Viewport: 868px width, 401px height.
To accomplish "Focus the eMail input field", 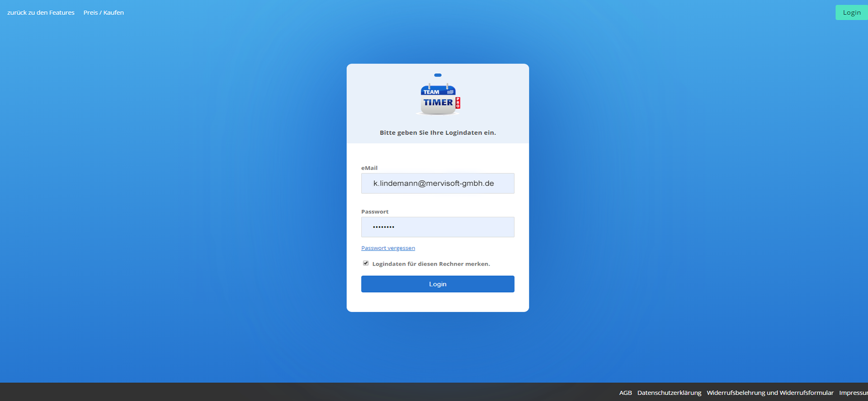I will click(x=438, y=183).
